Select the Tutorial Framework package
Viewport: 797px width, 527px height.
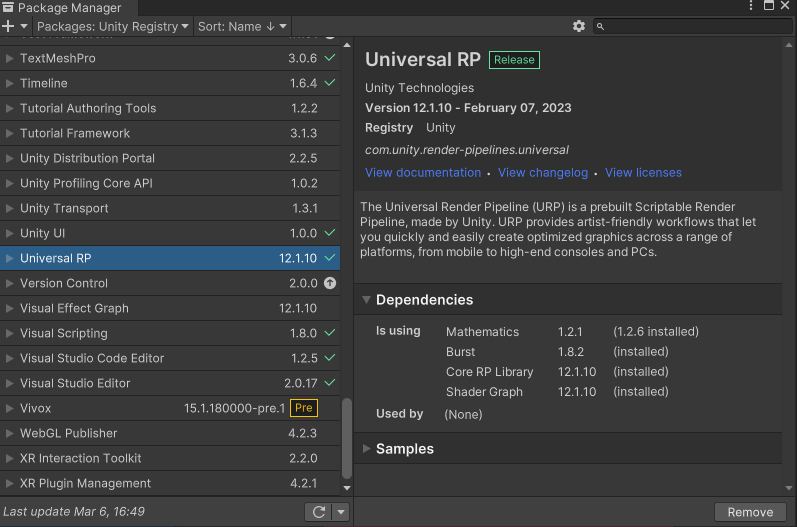coord(170,133)
